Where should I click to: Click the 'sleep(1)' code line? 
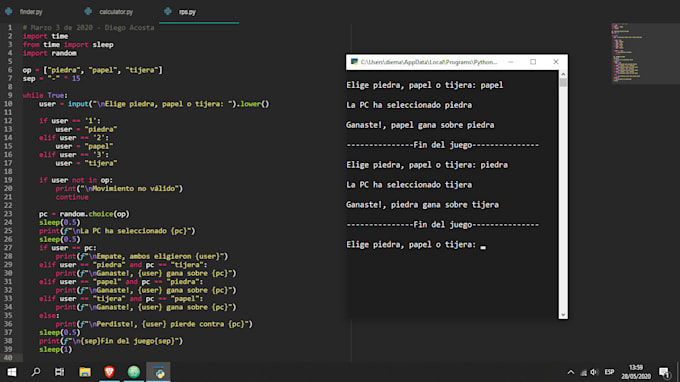coord(56,349)
